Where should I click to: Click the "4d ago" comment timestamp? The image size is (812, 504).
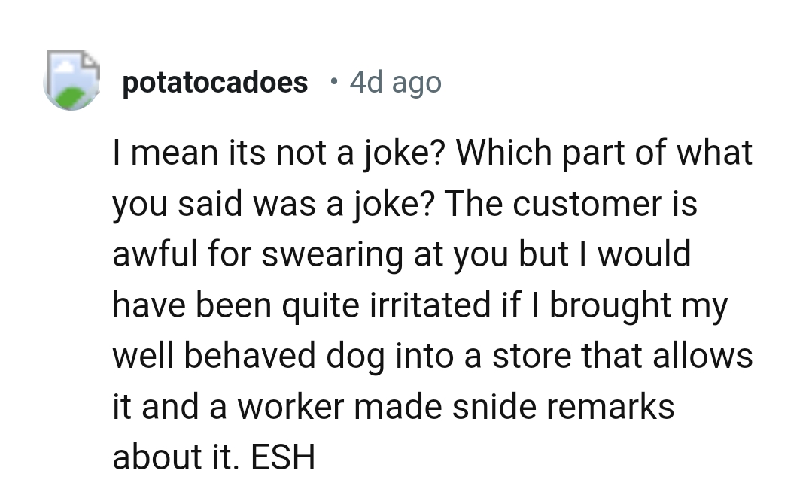tap(395, 82)
